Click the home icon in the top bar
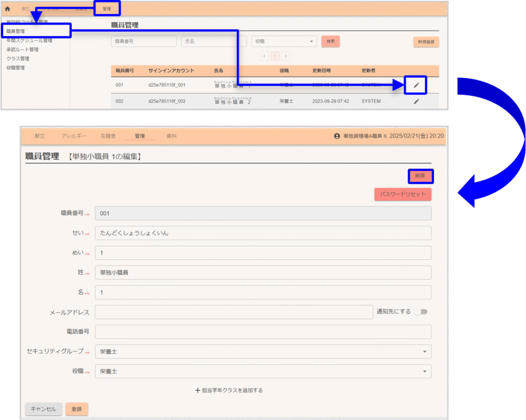Viewport: 526px width, 420px height. [8, 9]
